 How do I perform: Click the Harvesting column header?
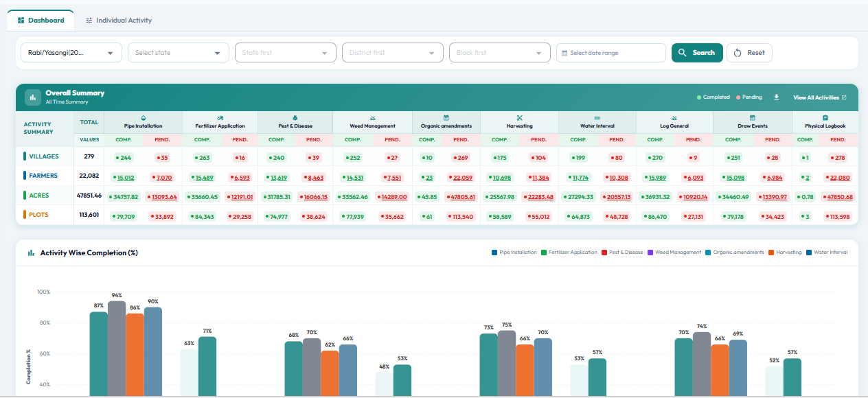[x=520, y=122]
